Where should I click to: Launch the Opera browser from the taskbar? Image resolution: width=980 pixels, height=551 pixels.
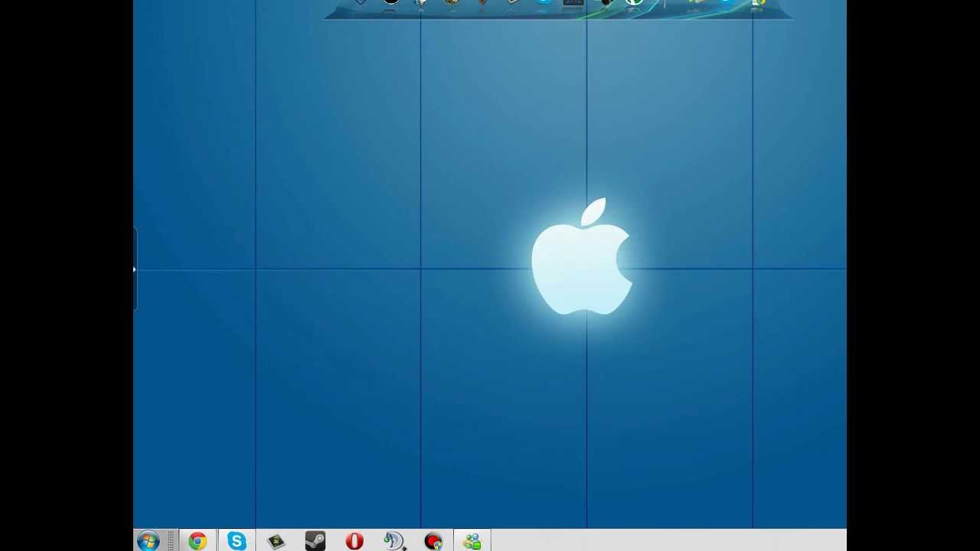click(354, 541)
